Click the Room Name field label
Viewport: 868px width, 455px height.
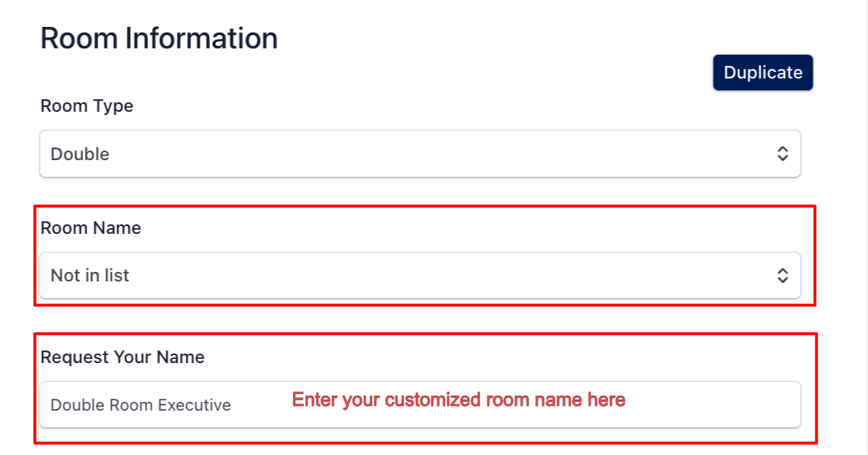click(90, 228)
